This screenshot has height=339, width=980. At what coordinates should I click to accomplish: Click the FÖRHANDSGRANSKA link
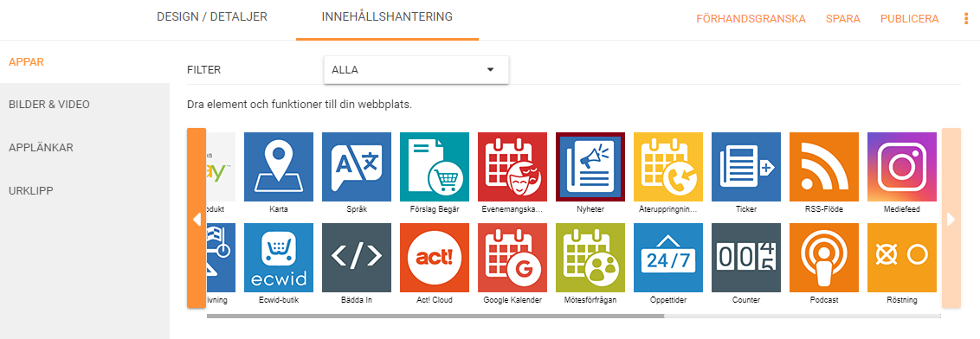click(751, 19)
